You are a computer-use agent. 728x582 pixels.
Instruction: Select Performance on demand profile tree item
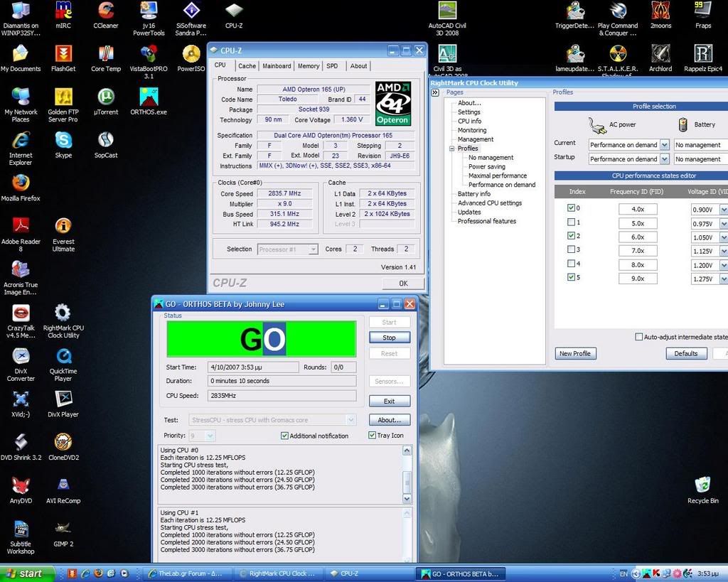click(502, 185)
